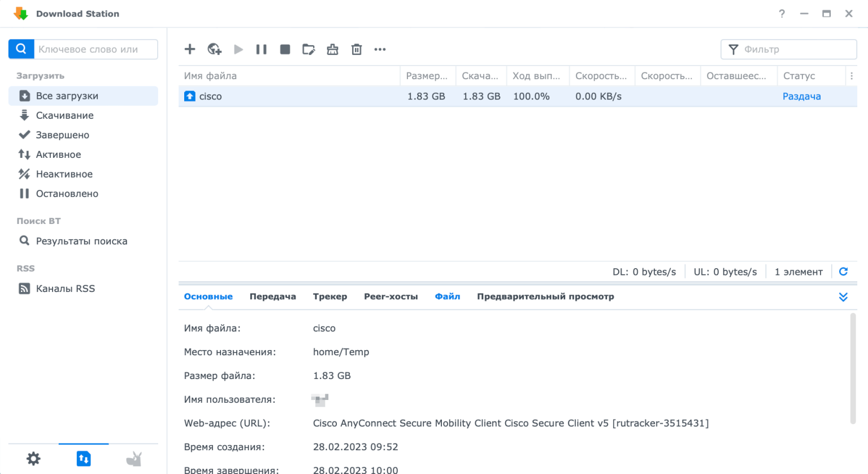868x474 pixels.
Task: Select Все загрузки in the sidebar
Action: [83, 96]
